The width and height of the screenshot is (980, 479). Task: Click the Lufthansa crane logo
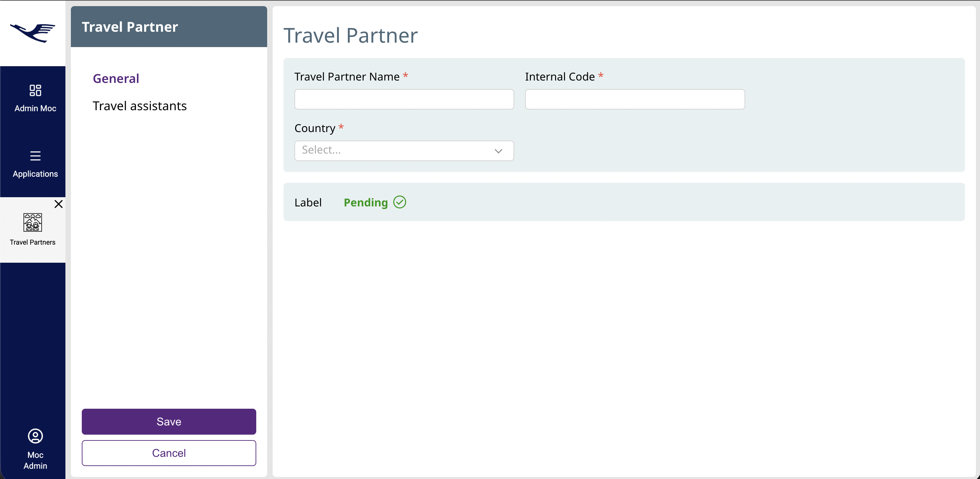pos(33,33)
